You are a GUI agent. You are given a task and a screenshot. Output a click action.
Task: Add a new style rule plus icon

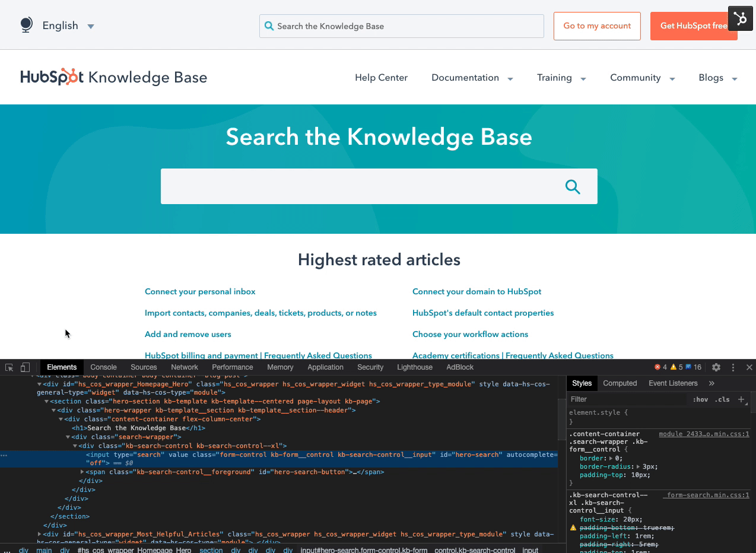coord(741,399)
